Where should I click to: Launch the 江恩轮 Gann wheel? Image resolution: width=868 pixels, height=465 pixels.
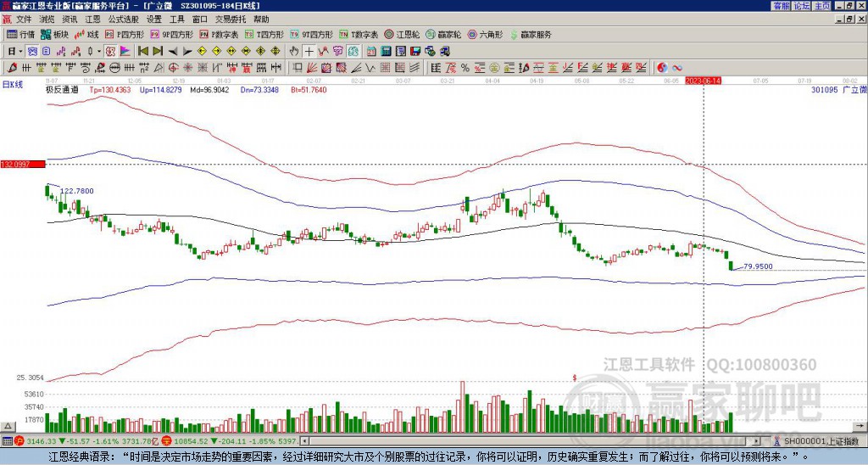pyautogui.click(x=402, y=34)
